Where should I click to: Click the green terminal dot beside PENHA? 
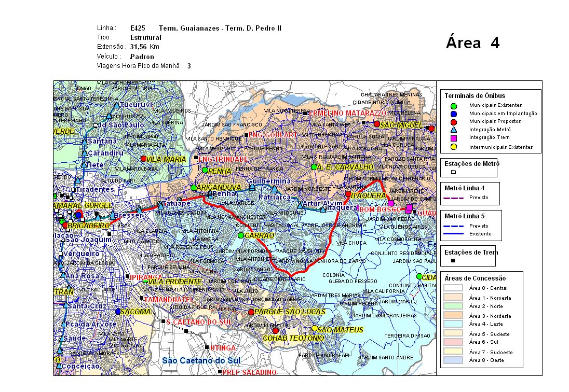coord(205,170)
